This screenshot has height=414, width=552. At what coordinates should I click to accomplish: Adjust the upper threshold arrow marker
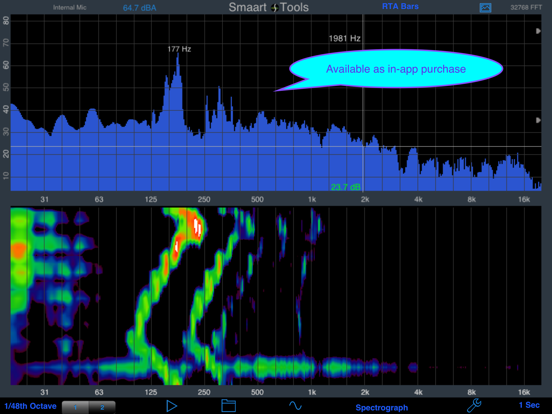538,31
